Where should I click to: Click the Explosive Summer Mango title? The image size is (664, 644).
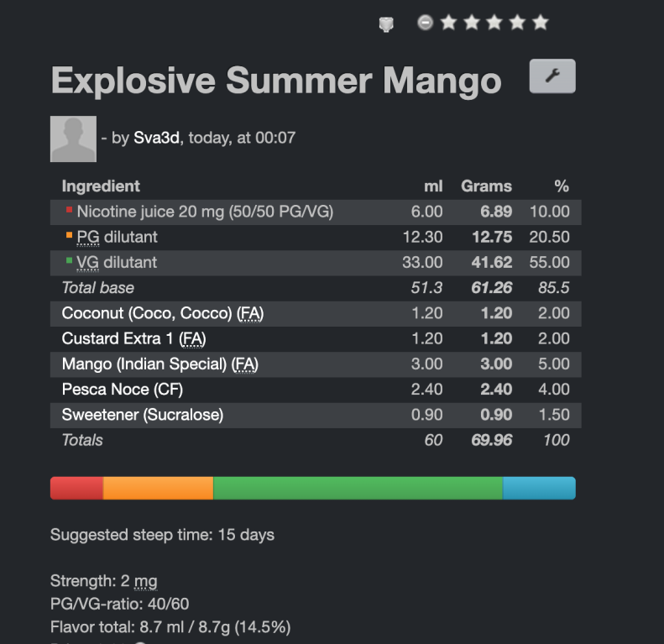[276, 81]
